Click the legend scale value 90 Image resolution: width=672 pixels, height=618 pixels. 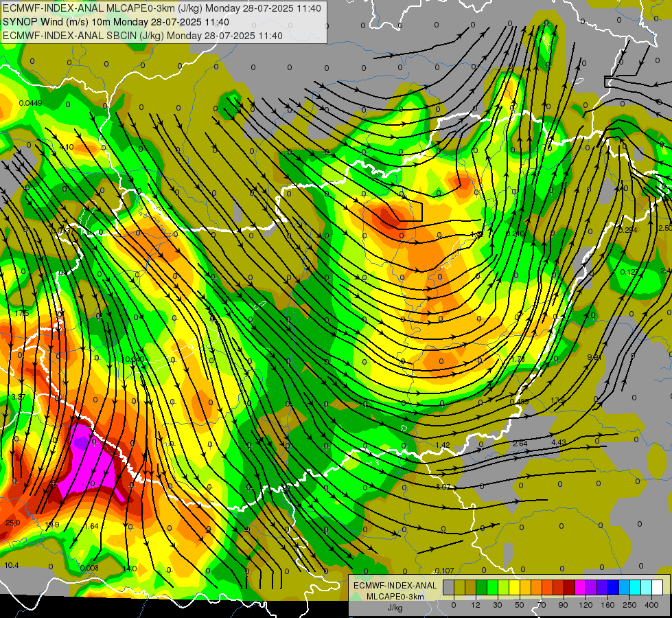pyautogui.click(x=563, y=605)
